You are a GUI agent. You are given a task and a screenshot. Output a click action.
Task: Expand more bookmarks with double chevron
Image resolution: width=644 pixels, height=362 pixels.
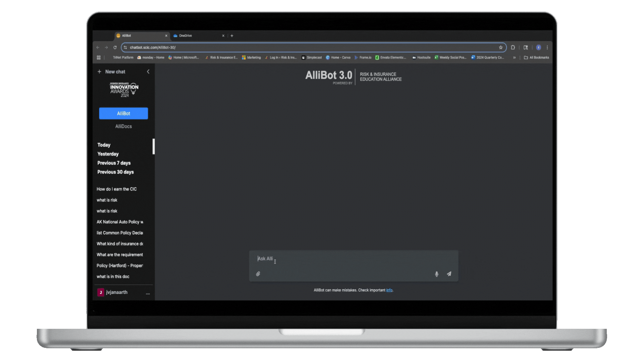514,58
